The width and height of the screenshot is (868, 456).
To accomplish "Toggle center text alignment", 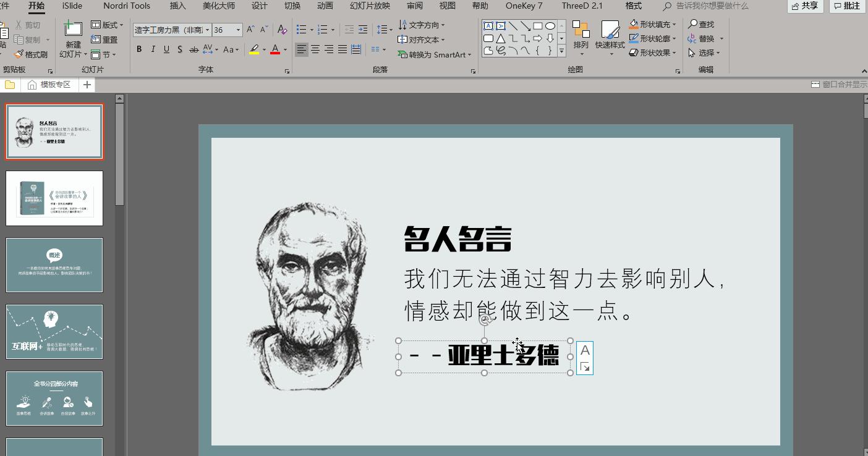I will (315, 49).
